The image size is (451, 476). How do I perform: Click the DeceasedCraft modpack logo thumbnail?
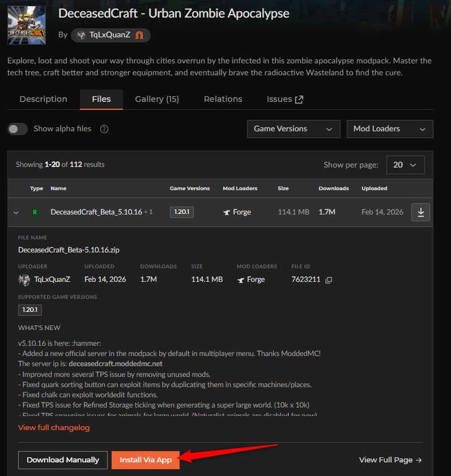[x=27, y=25]
